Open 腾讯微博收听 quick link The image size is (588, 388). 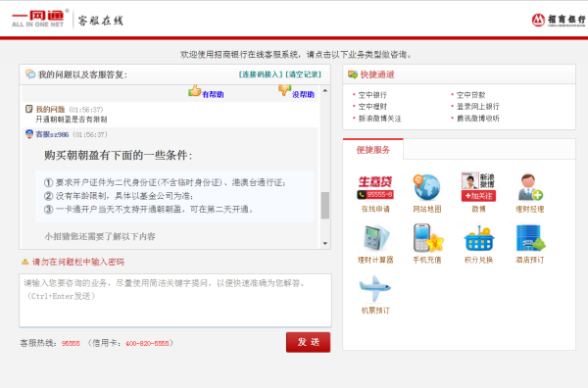tap(478, 119)
